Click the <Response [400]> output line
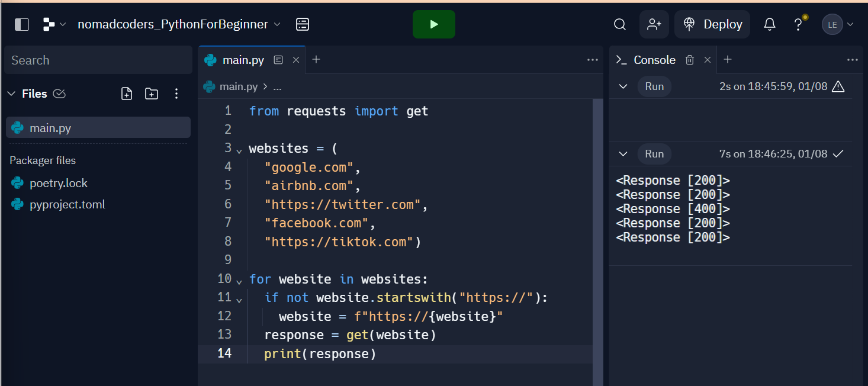The height and width of the screenshot is (386, 868). pos(673,209)
